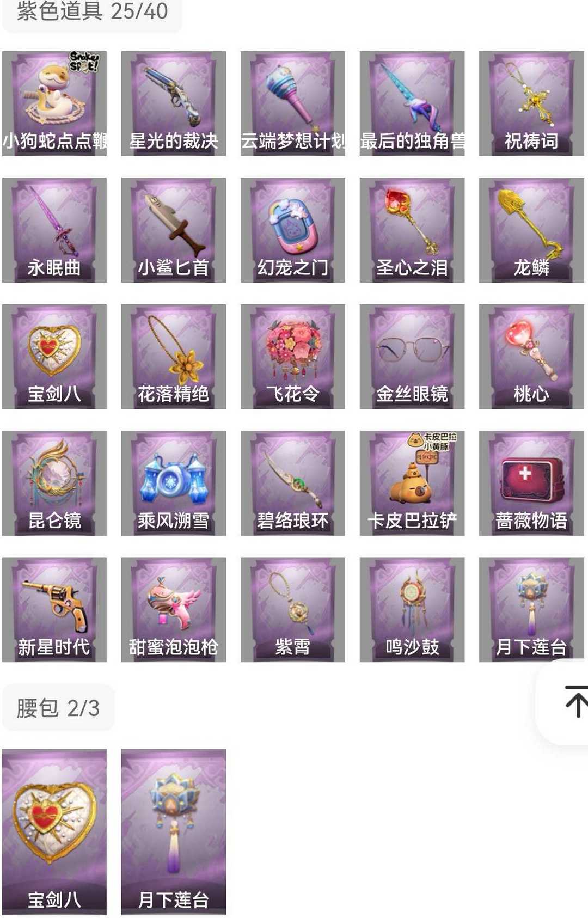The image size is (588, 918).
Task: Select the 卡皮巴拉铲 capybara item
Action: pyautogui.click(x=412, y=483)
